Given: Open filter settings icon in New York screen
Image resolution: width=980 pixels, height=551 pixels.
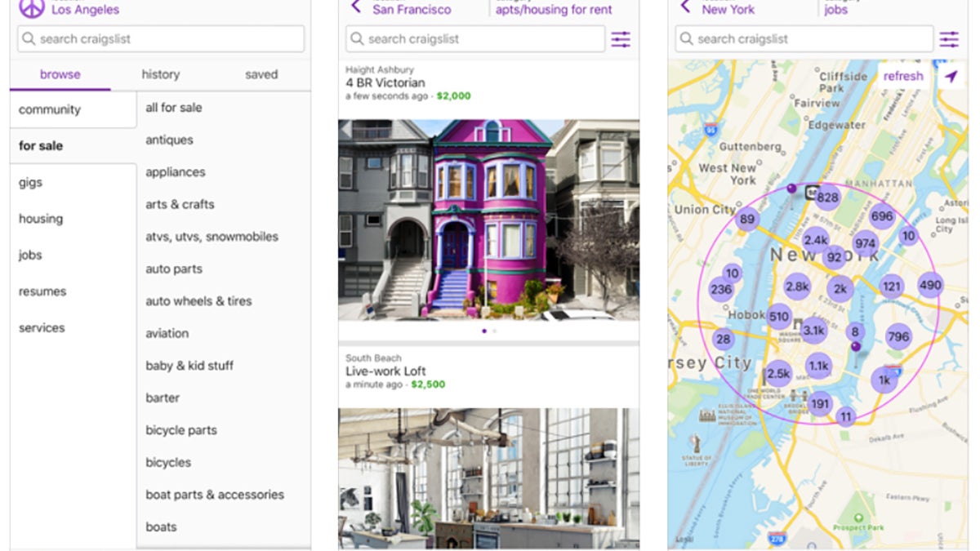Looking at the screenshot, I should [x=949, y=39].
